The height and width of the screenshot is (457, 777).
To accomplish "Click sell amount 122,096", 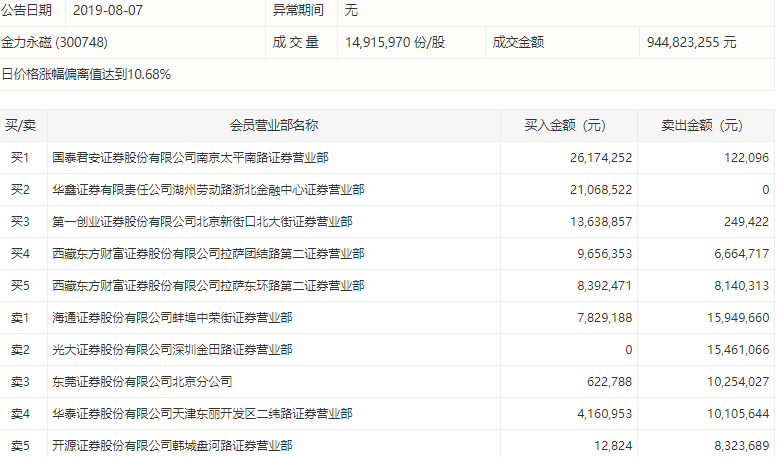I will tap(746, 158).
